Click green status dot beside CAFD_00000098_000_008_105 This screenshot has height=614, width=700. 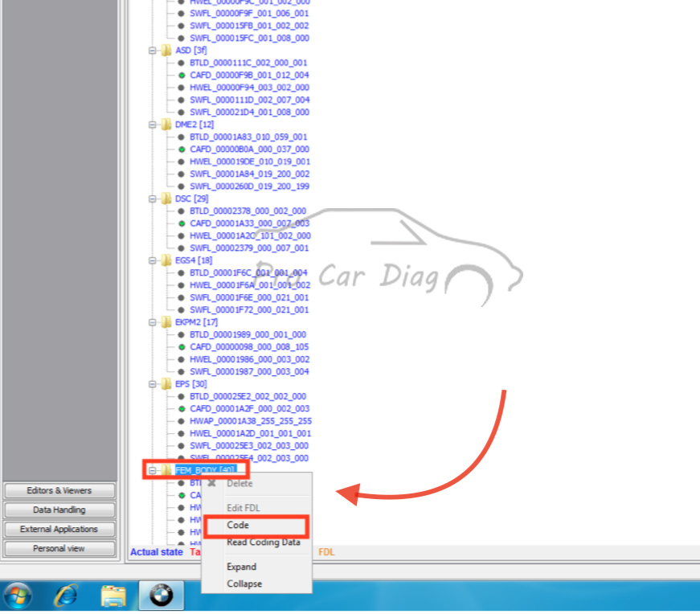click(x=182, y=347)
